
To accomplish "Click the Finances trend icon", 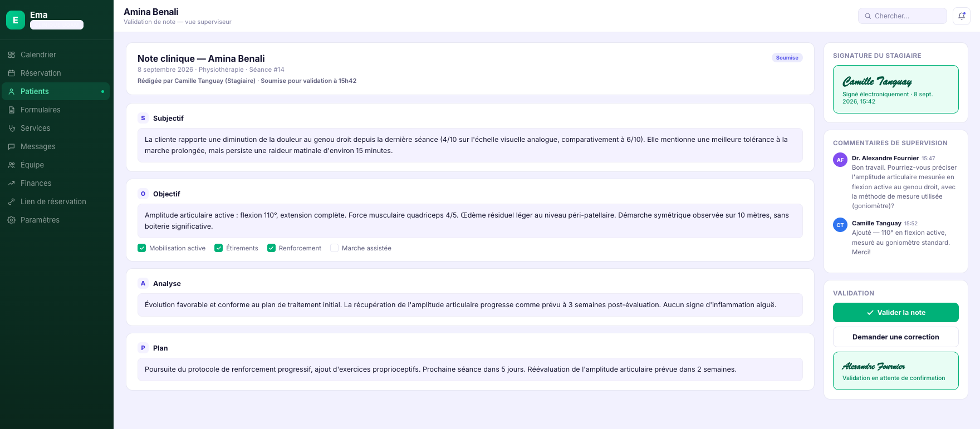I will click(x=11, y=183).
